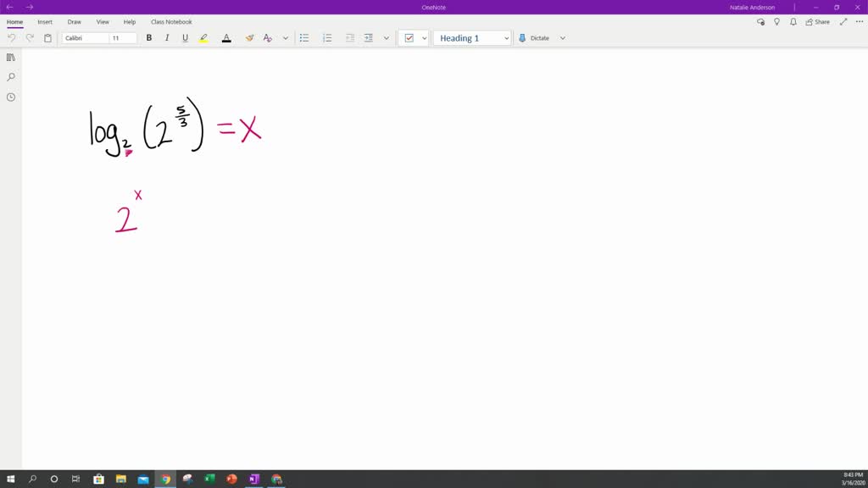Start a bulleted list

coord(303,37)
